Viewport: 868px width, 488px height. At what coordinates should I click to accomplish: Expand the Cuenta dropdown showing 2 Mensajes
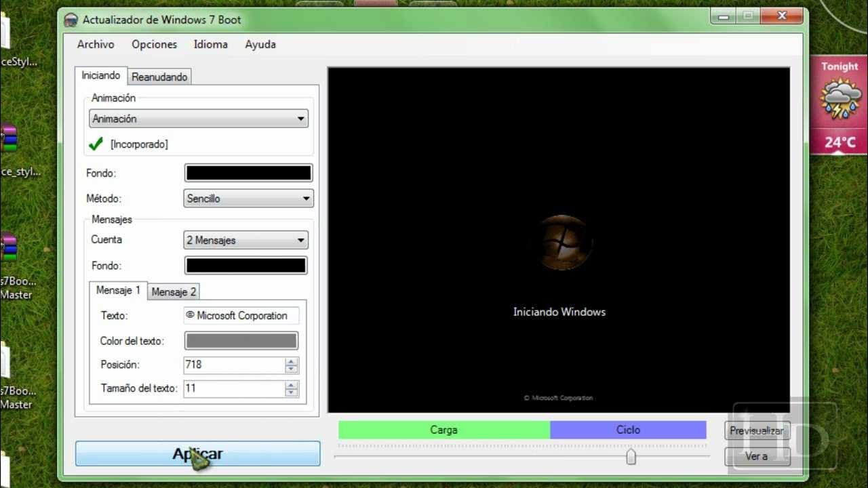point(245,240)
